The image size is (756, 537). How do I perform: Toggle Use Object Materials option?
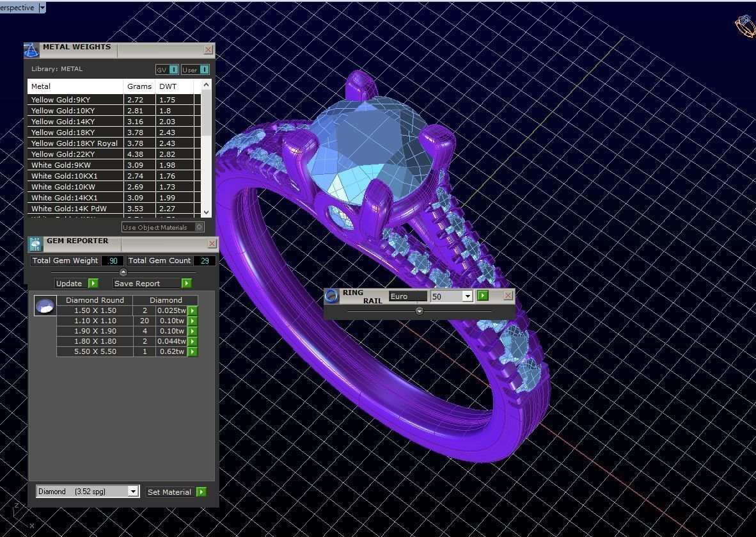[x=200, y=227]
